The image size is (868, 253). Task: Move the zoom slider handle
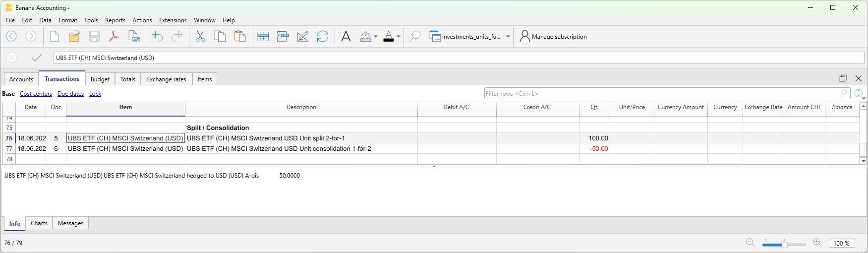click(x=785, y=244)
